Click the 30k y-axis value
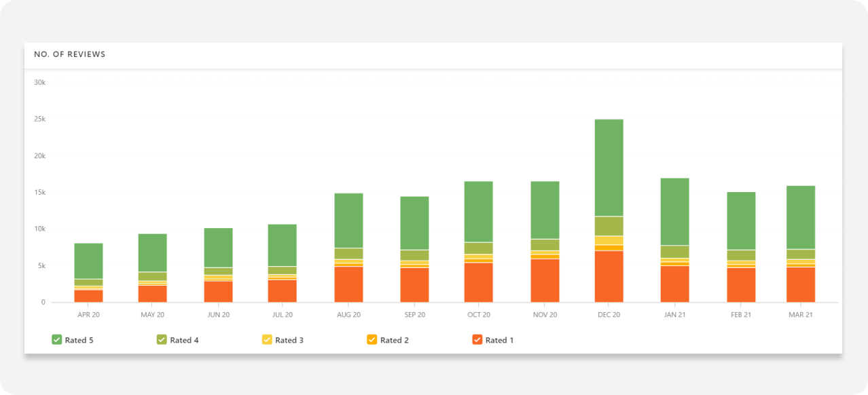 tap(39, 83)
